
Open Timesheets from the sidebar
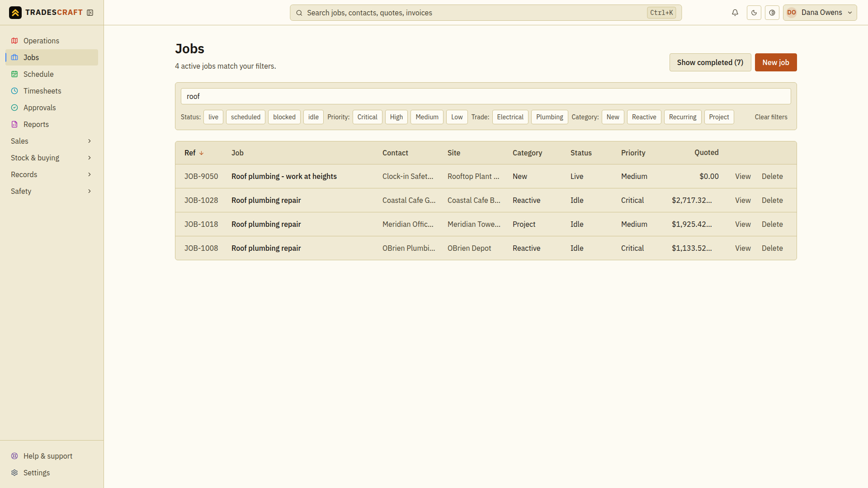52,91
